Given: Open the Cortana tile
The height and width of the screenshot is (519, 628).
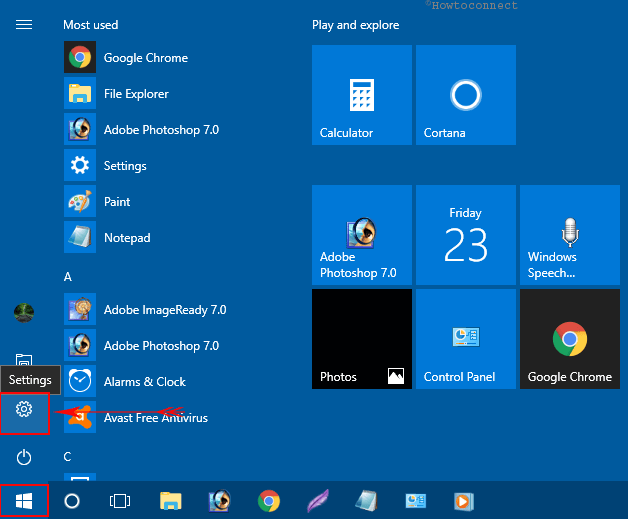Looking at the screenshot, I should click(x=466, y=95).
